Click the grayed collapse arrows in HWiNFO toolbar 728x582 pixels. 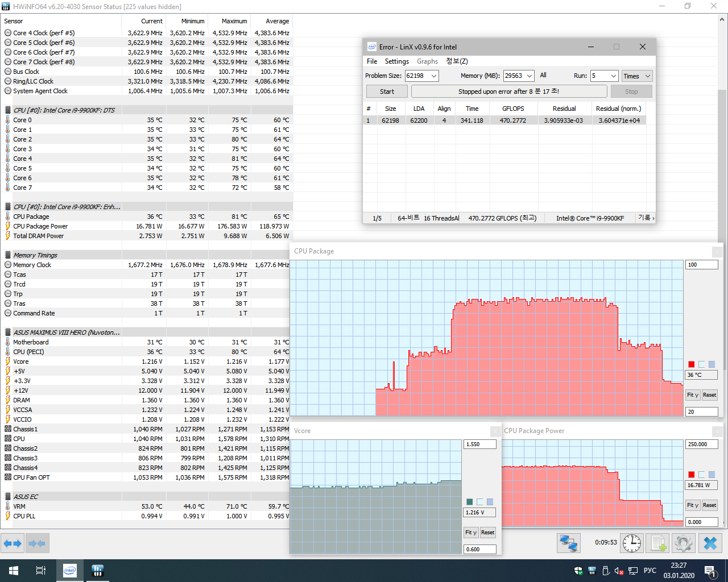pos(37,543)
